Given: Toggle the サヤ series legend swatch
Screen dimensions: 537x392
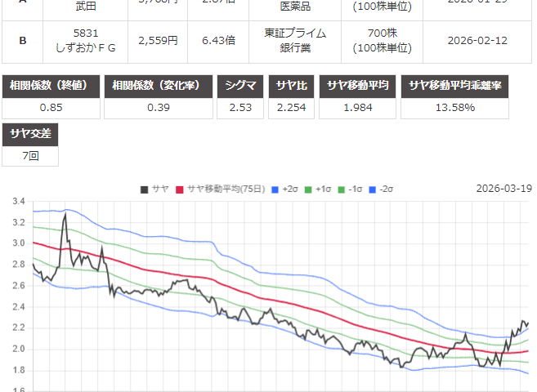Looking at the screenshot, I should point(145,189).
